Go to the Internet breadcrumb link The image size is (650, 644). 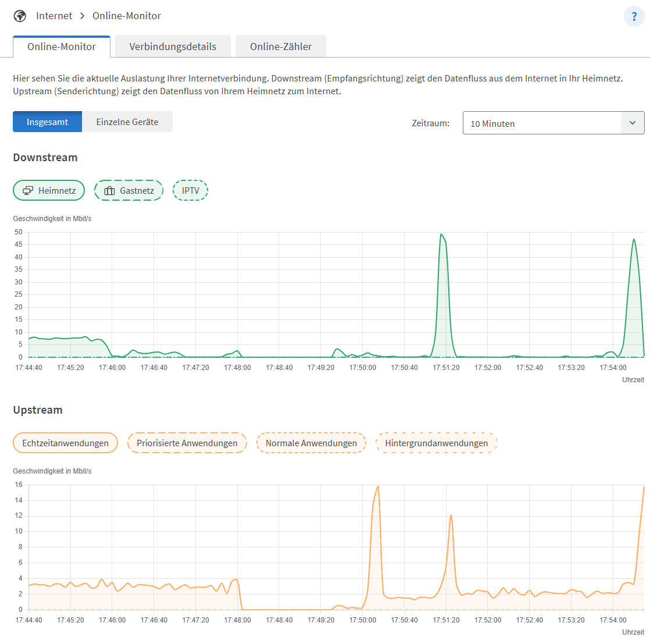pyautogui.click(x=54, y=16)
